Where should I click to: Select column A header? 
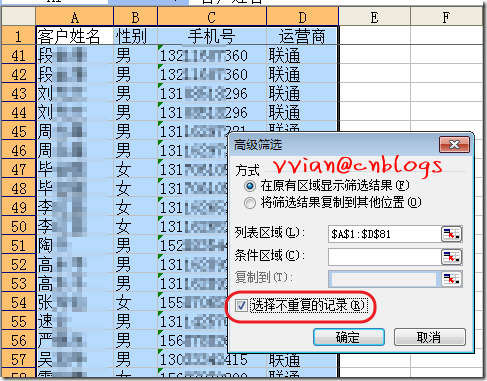click(x=75, y=17)
